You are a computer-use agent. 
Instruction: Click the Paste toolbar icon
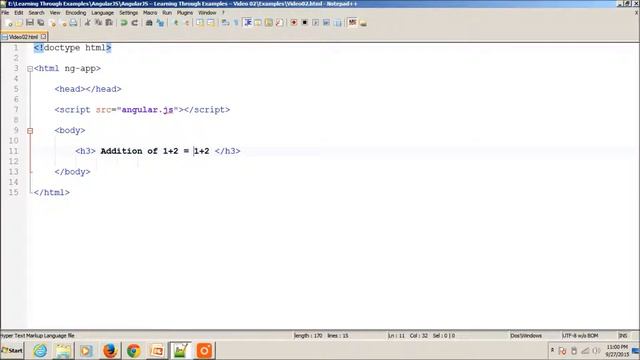coord(109,23)
